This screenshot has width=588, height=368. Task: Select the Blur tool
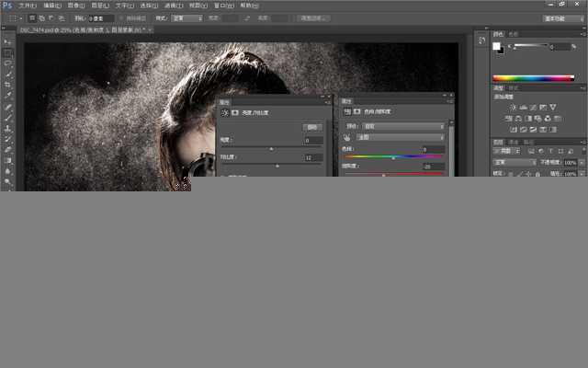[x=7, y=171]
